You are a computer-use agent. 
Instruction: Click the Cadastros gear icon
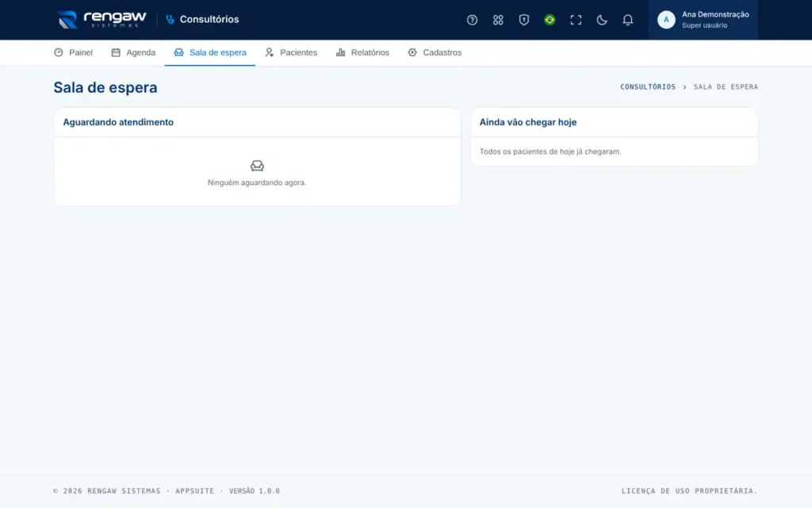(x=412, y=52)
